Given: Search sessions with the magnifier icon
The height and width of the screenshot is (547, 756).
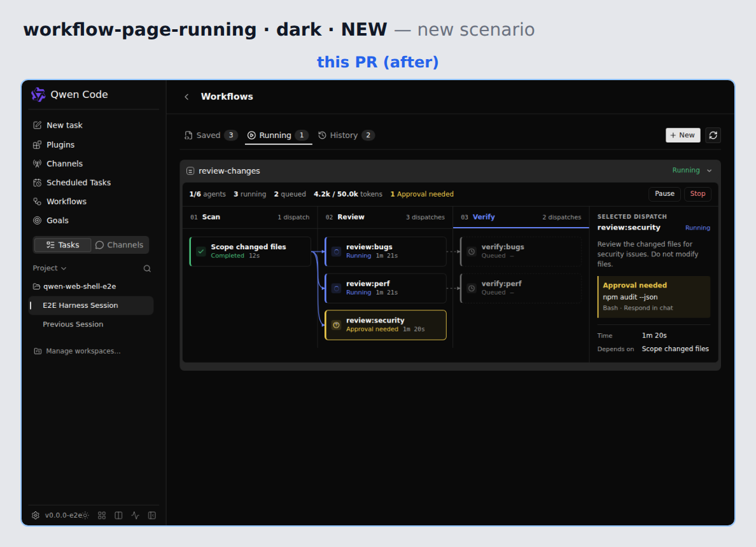Looking at the screenshot, I should 147,268.
